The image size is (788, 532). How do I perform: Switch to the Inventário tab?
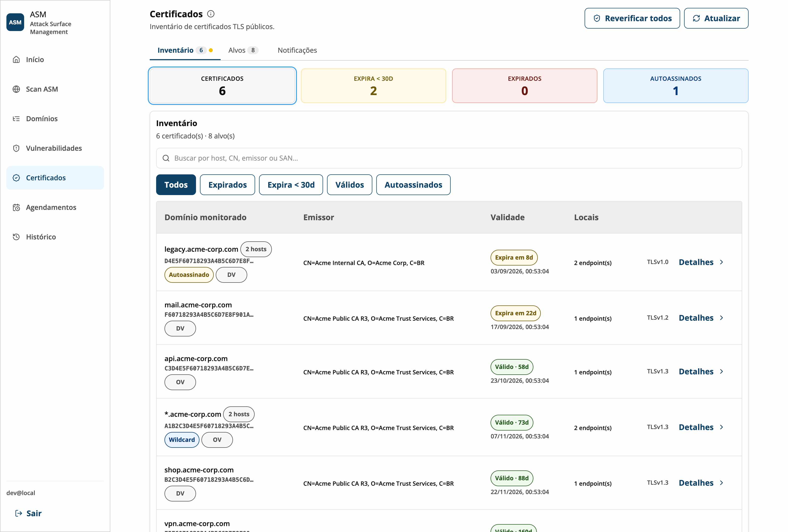pyautogui.click(x=185, y=50)
